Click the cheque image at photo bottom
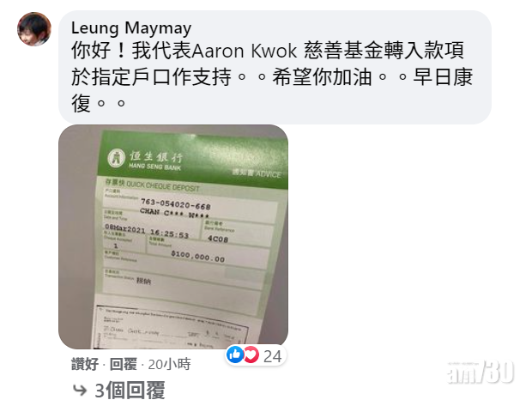Viewport: 532px width, 400px height. pyautogui.click(x=172, y=327)
